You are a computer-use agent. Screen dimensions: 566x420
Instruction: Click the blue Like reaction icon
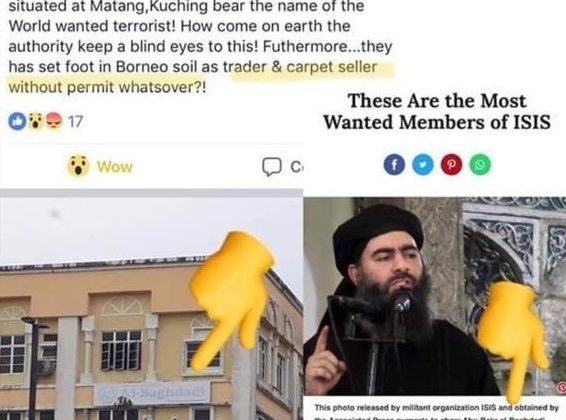17,122
